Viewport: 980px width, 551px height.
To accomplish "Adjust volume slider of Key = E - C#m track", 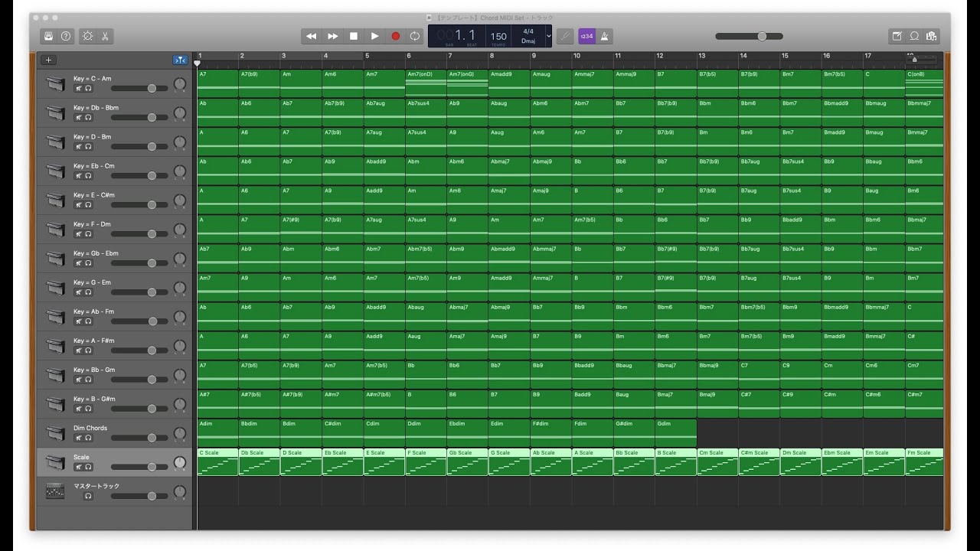I will (139, 204).
